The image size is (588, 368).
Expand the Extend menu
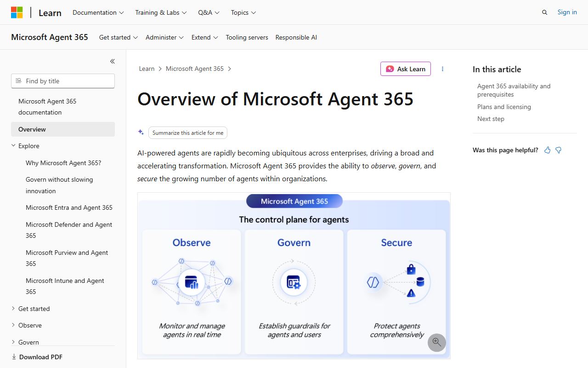tap(205, 37)
